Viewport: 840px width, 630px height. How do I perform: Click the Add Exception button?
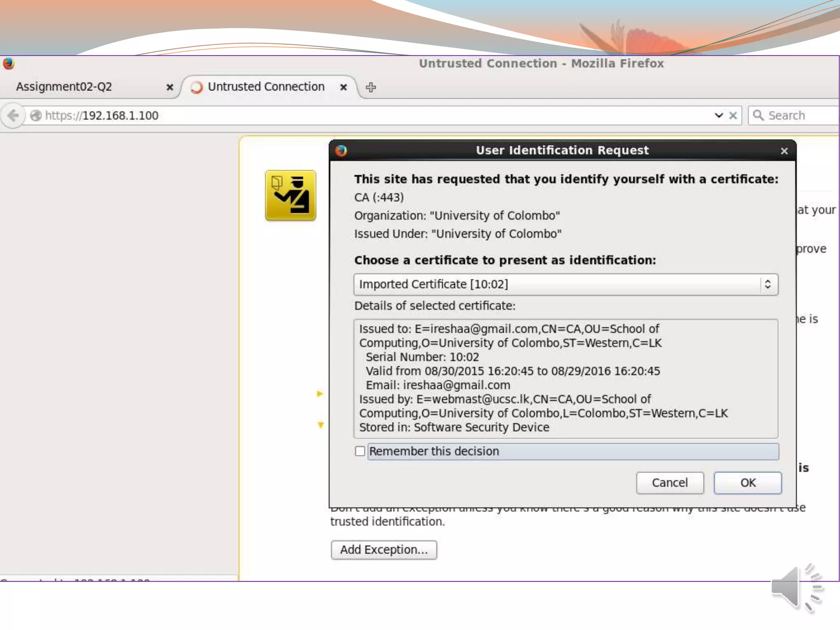click(x=384, y=550)
